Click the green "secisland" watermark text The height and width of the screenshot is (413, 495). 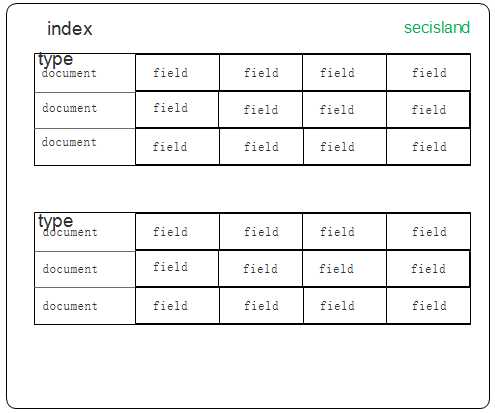click(437, 27)
